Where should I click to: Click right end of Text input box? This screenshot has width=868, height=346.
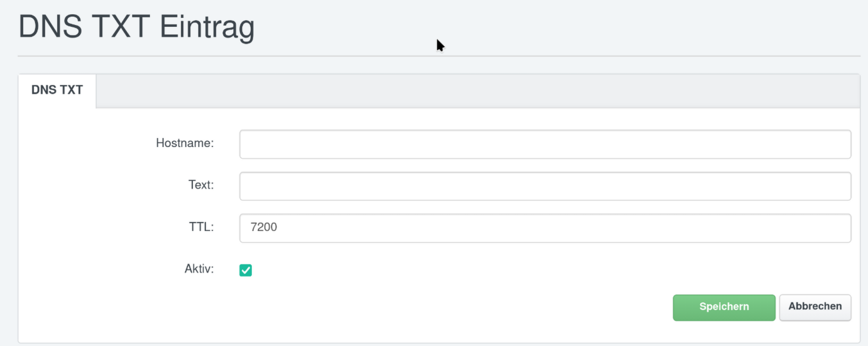coord(837,186)
